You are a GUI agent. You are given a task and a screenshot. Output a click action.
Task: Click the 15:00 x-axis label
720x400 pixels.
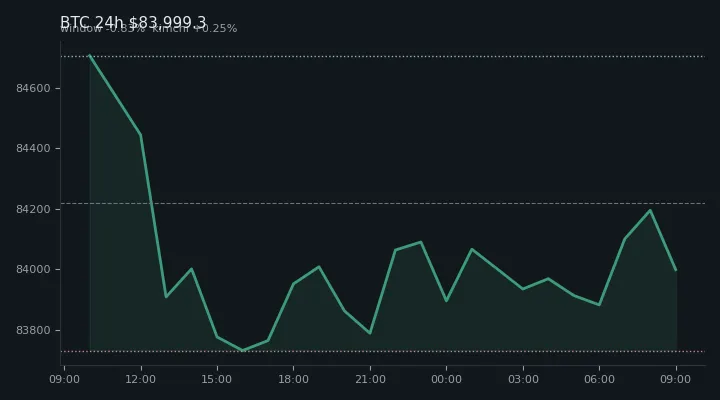(x=217, y=379)
